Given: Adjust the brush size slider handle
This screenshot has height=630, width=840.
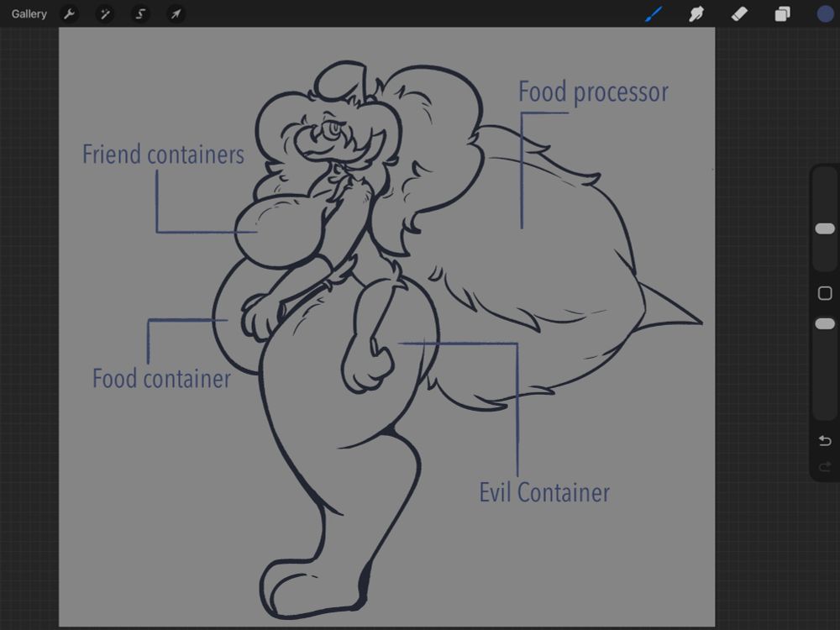Looking at the screenshot, I should point(825,228).
